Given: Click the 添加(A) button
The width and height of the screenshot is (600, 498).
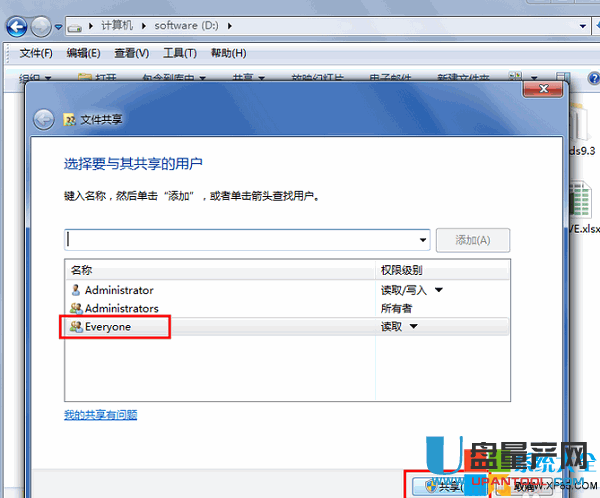Looking at the screenshot, I should coord(473,240).
